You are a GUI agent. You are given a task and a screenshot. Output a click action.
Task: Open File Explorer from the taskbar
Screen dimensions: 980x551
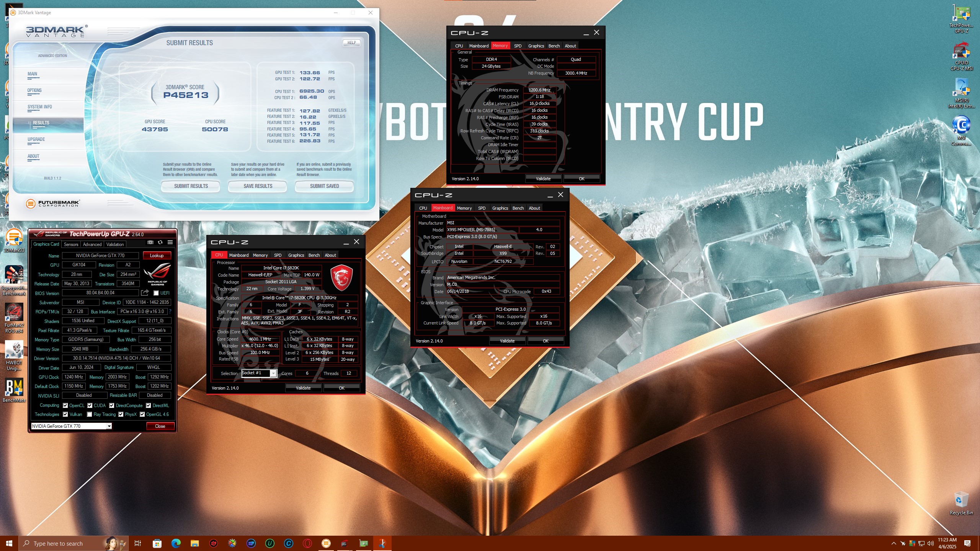pos(194,543)
